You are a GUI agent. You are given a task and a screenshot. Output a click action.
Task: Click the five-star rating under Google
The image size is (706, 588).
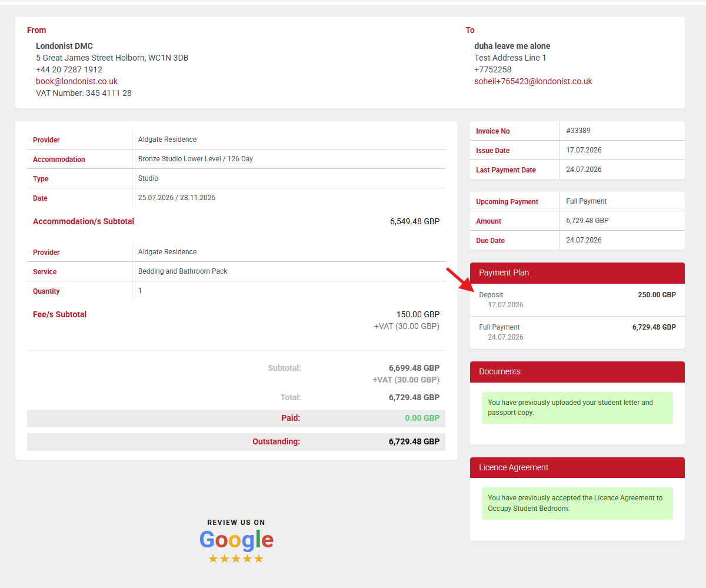pyautogui.click(x=236, y=559)
